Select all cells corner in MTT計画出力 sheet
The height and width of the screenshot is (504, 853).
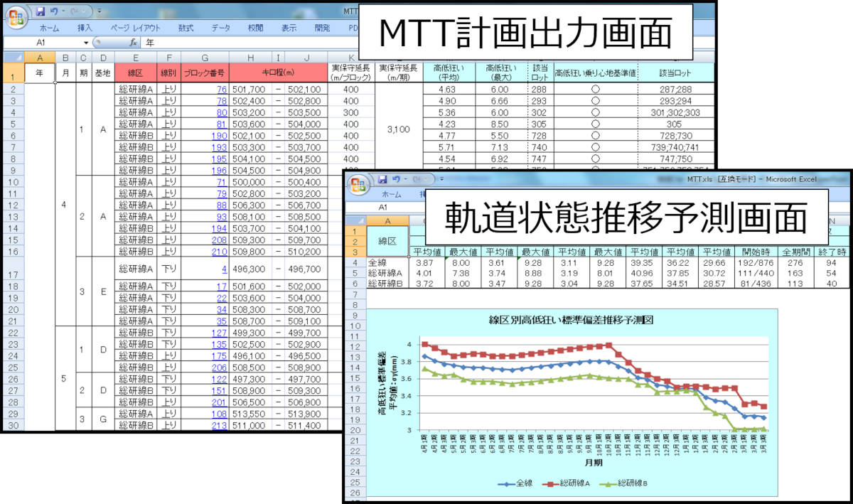[x=14, y=58]
